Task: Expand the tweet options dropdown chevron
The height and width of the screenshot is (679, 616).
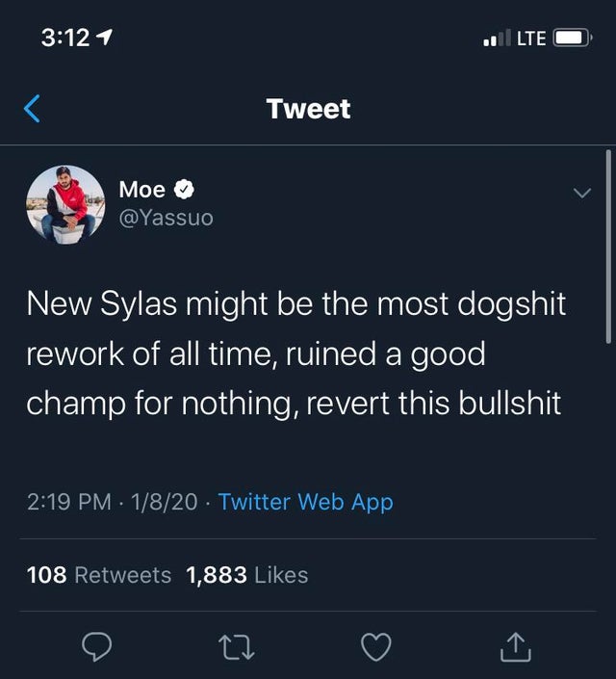Action: pos(580,194)
